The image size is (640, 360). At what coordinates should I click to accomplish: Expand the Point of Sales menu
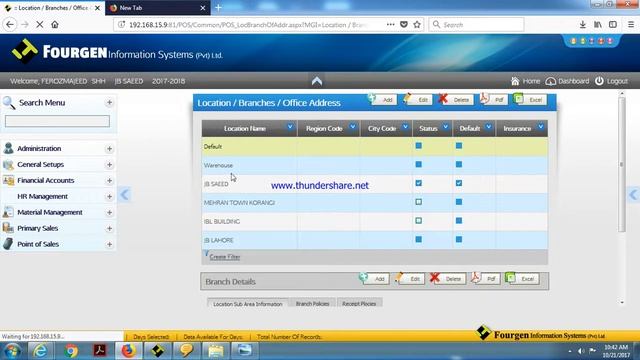[109, 244]
